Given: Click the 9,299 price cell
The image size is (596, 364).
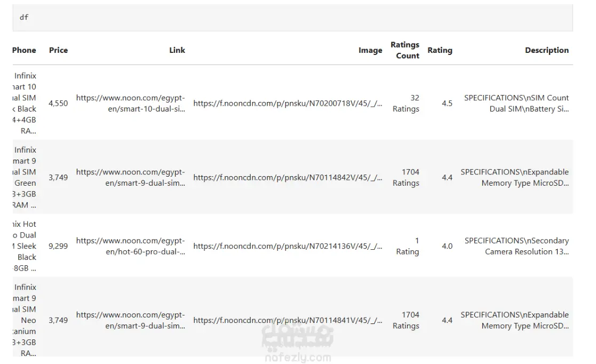Looking at the screenshot, I should pyautogui.click(x=58, y=246).
